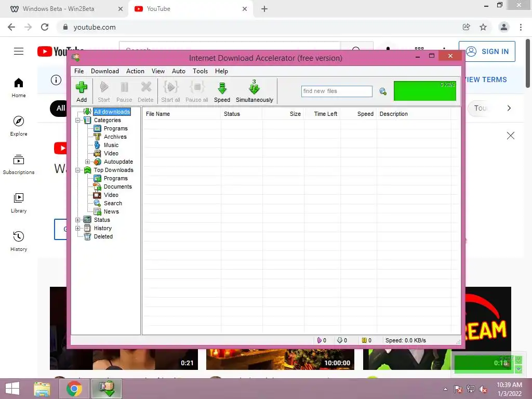The image size is (532, 399).
Task: Select the Status tree node
Action: point(102,220)
